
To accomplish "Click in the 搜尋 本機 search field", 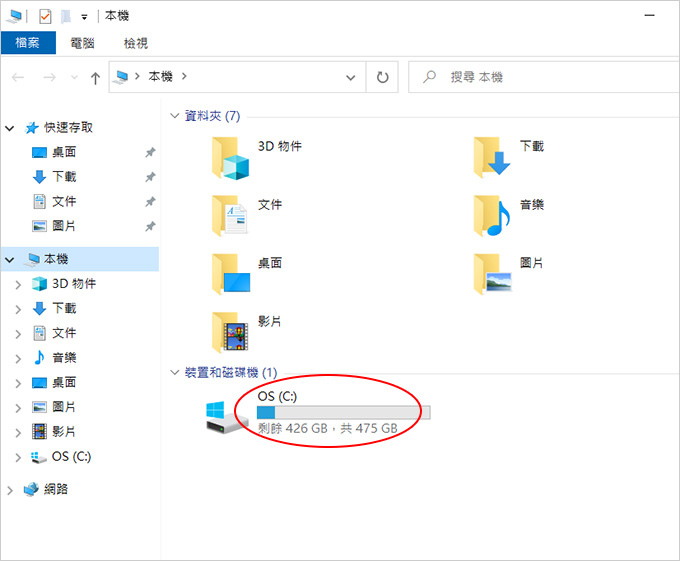I will (544, 77).
